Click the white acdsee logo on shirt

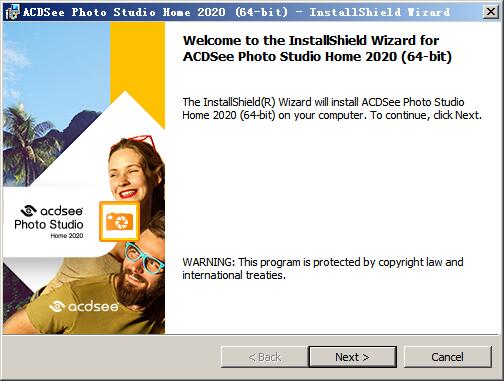pos(84,306)
